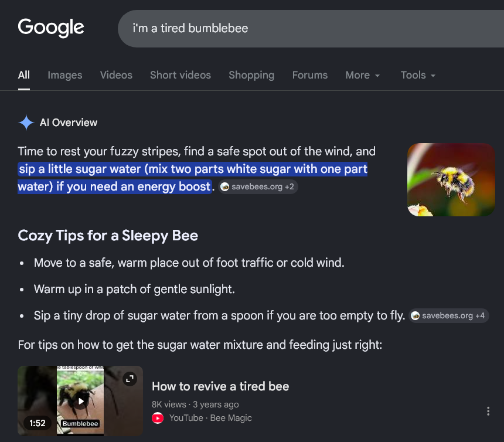
Task: Open the video's three-dot options menu
Action: click(488, 411)
